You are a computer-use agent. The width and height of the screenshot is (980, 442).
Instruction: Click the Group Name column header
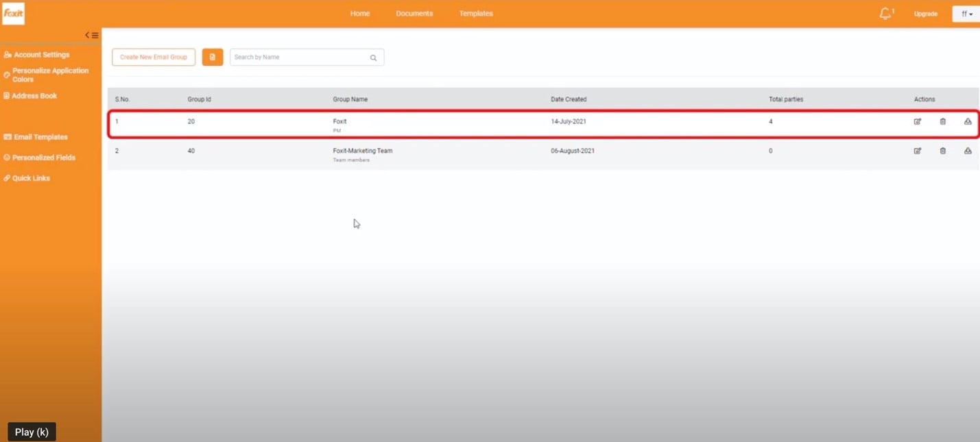350,99
